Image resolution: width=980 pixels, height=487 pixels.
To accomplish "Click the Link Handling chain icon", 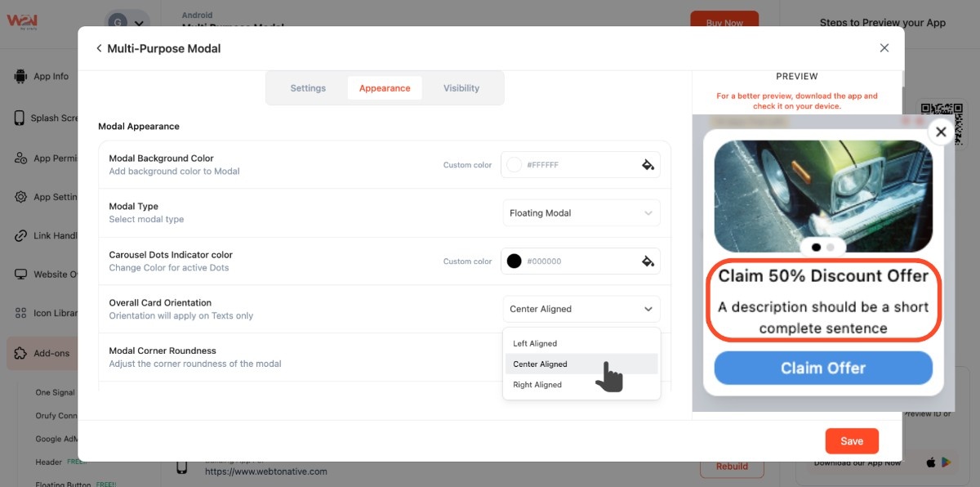I will tap(20, 235).
